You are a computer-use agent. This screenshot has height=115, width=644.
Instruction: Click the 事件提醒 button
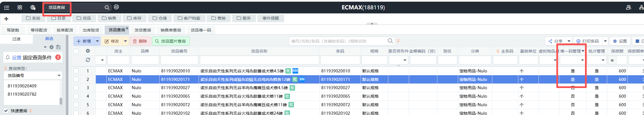coord(271,18)
